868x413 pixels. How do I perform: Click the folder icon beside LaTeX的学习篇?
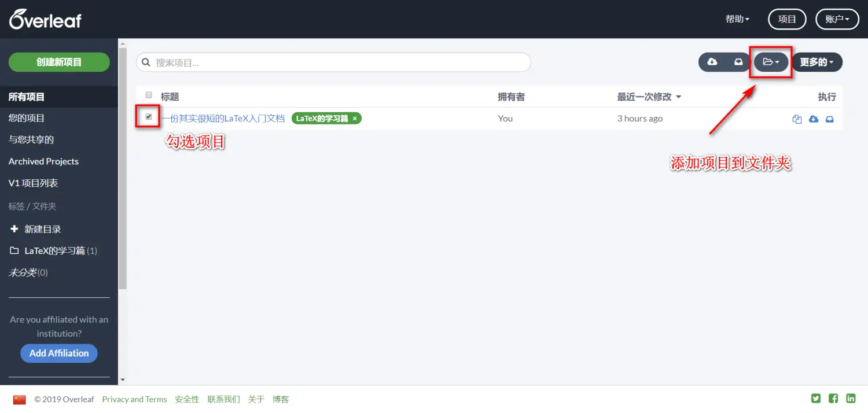(x=14, y=250)
